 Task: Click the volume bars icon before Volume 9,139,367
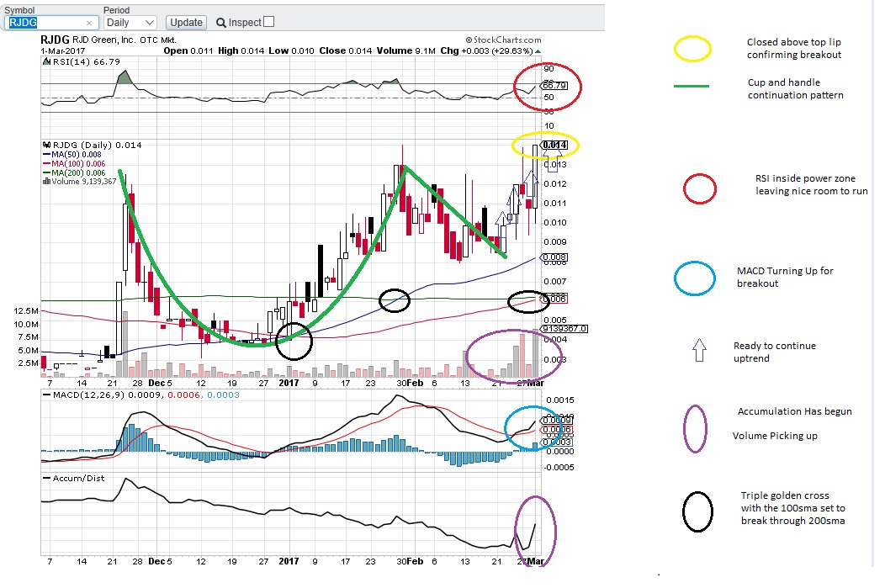pyautogui.click(x=47, y=182)
